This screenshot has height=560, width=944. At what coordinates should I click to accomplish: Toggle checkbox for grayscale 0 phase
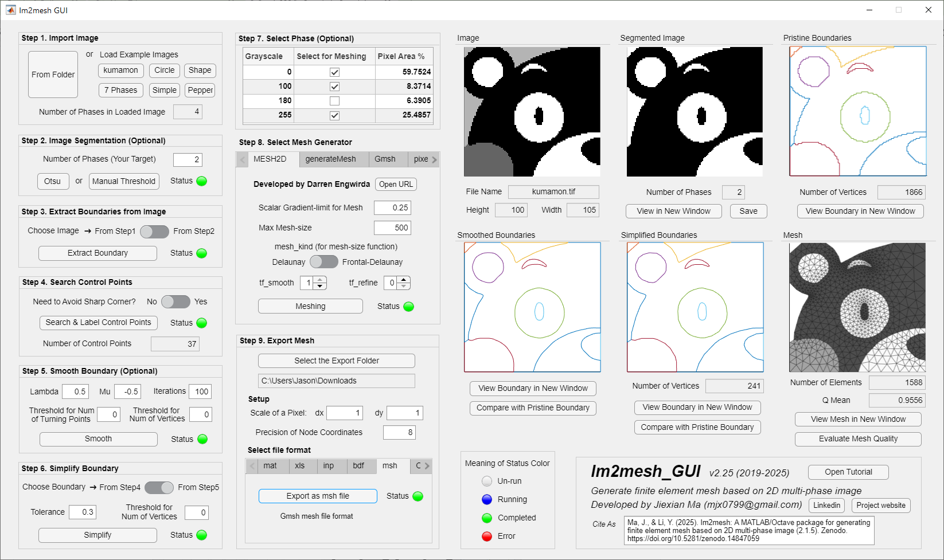click(334, 72)
